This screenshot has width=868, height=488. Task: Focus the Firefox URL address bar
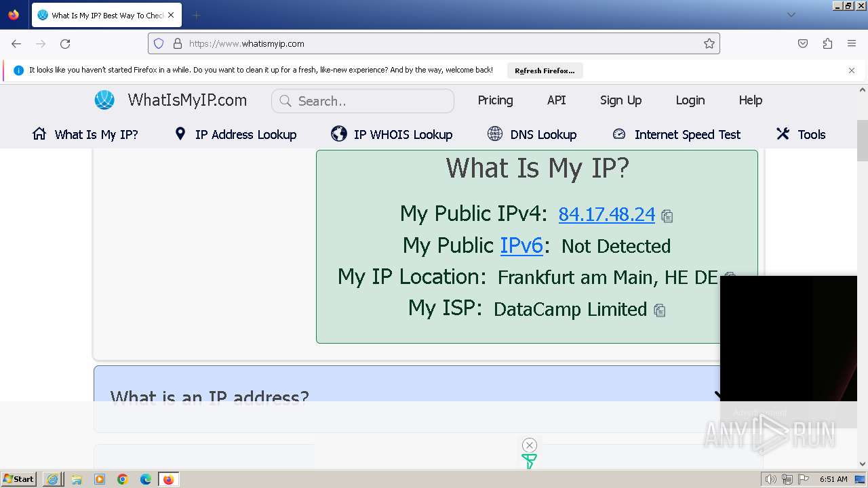pos(434,43)
